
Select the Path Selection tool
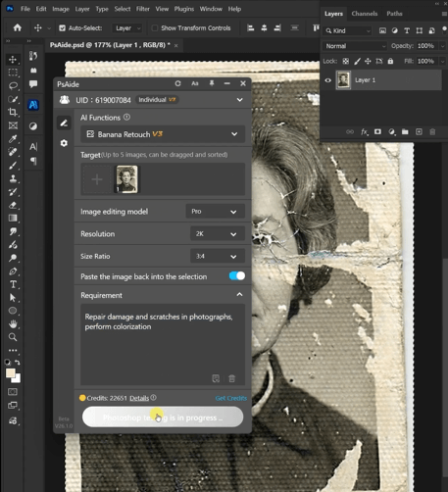(x=13, y=298)
